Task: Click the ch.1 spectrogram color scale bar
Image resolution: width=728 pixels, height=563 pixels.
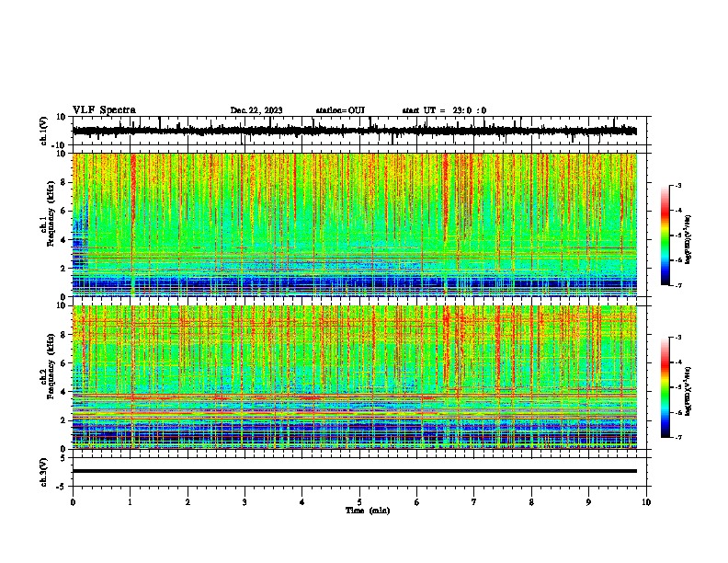Action: (x=665, y=236)
